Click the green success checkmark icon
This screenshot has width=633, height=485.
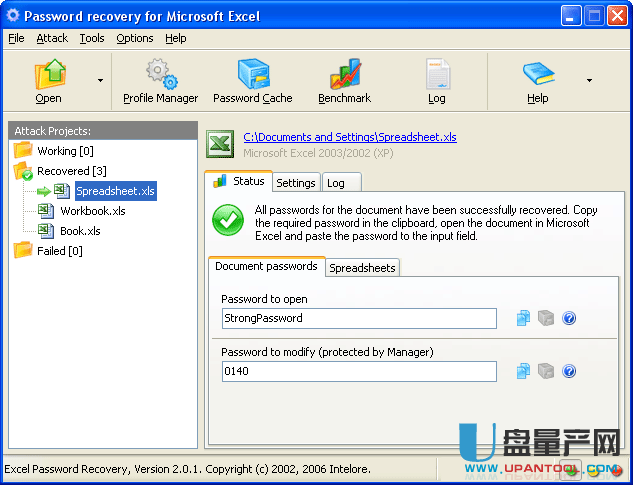[228, 220]
